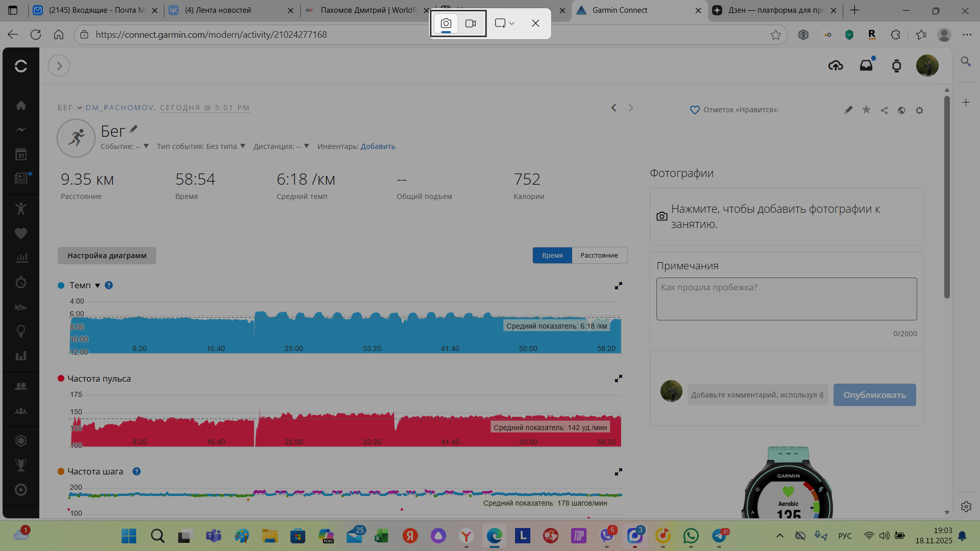The width and height of the screenshot is (980, 551).
Task: Open the lightbulb insights sidebar icon
Action: click(21, 331)
